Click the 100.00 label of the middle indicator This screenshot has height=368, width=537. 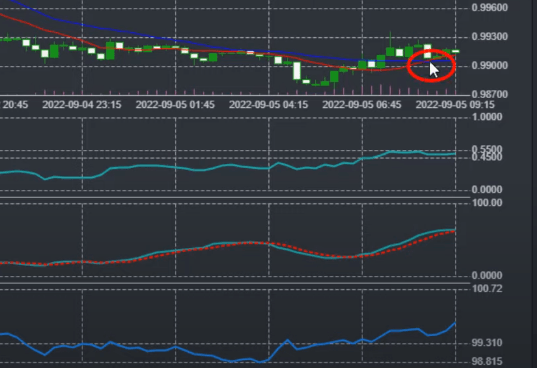(x=487, y=203)
